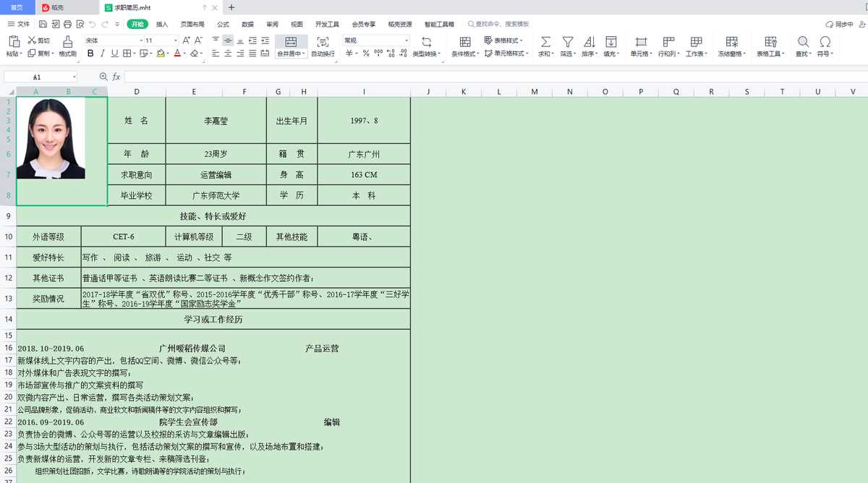The image size is (868, 483).
Task: Switch to the Formulas (公式) ribbon tab
Action: click(x=223, y=24)
